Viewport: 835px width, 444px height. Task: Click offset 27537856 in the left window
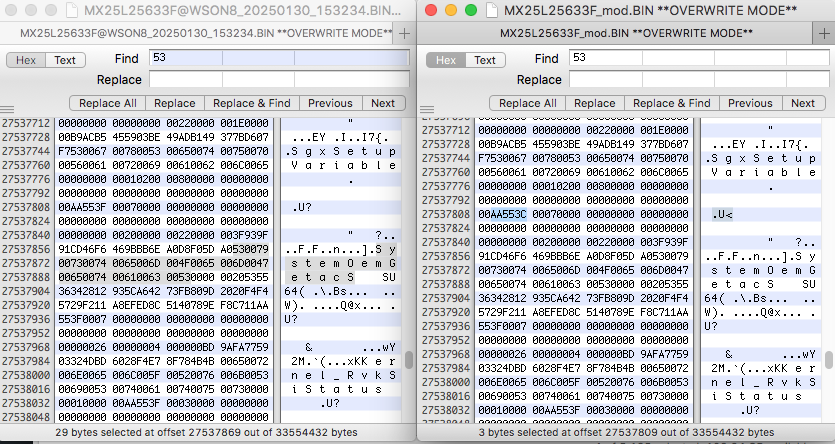(x=26, y=249)
